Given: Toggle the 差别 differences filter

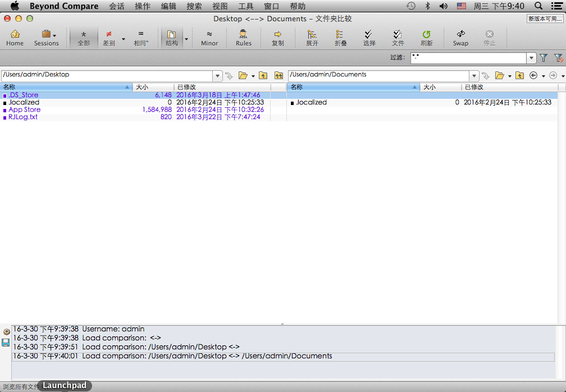Looking at the screenshot, I should (x=109, y=38).
